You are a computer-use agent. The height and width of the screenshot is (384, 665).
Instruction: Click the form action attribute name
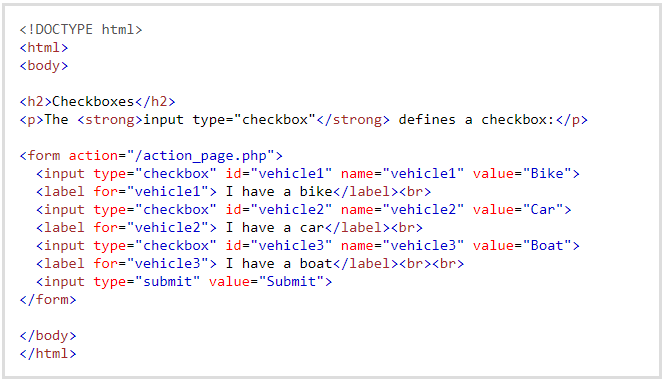93,156
